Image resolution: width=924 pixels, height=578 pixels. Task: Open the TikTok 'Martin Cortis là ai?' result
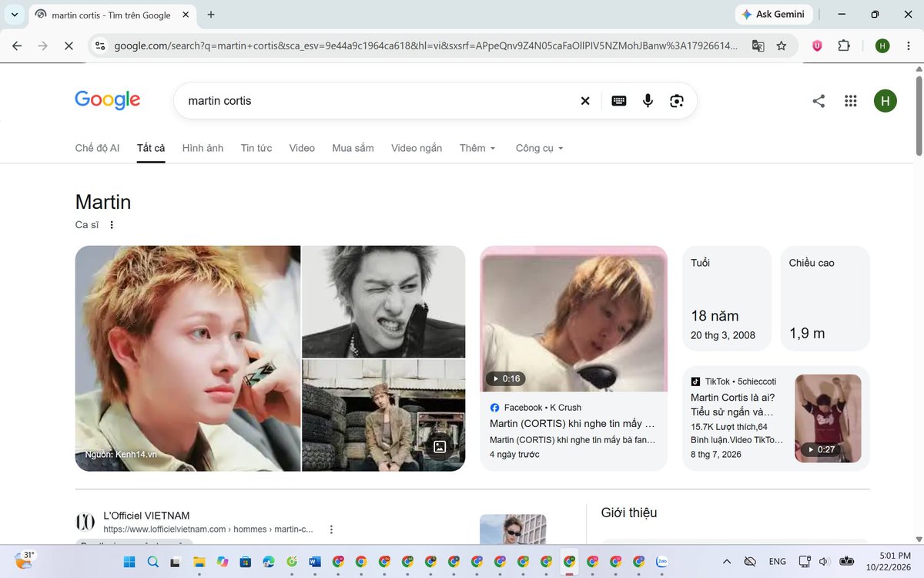[776, 418]
